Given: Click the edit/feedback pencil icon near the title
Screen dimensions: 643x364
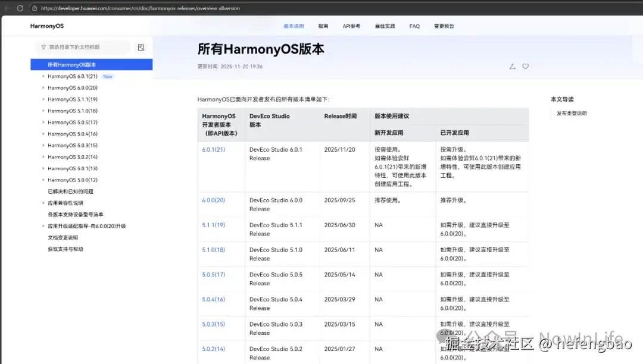Looking at the screenshot, I should pos(512,67).
